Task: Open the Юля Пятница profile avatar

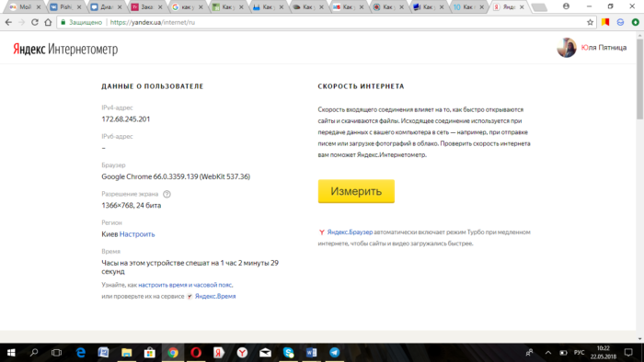Action: (x=567, y=48)
